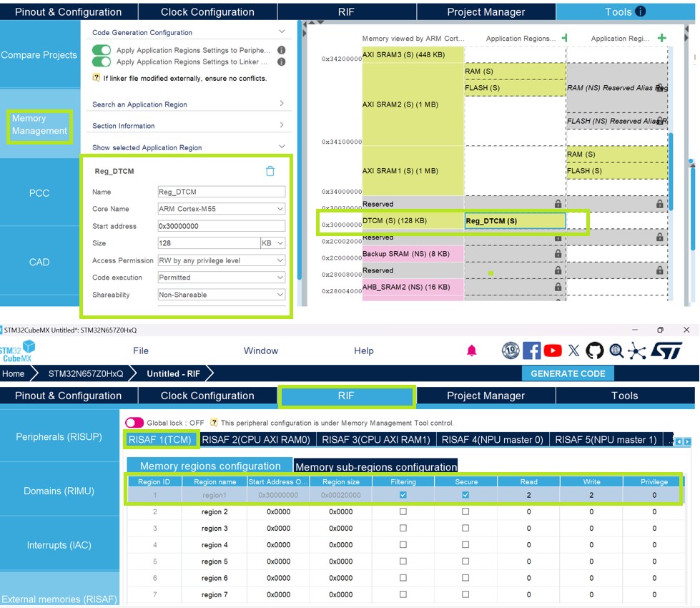The image size is (700, 608).
Task: Check Secure box for region 7
Action: coord(465,594)
